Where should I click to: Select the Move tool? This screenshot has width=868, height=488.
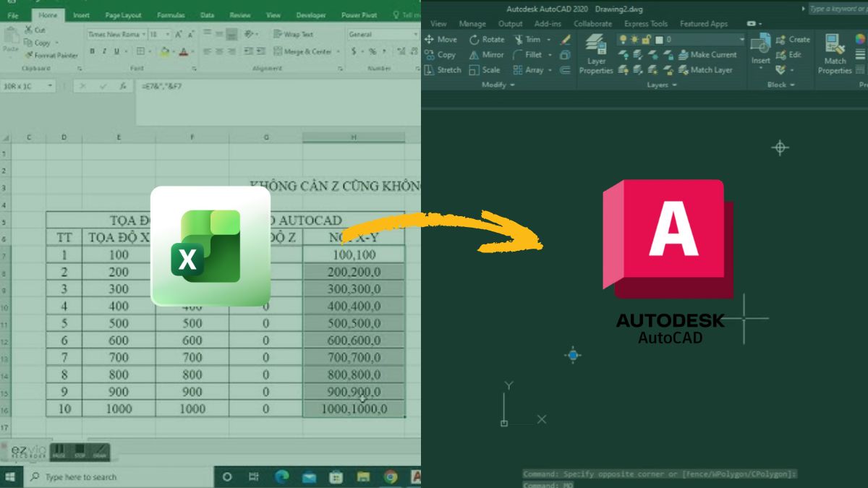(x=442, y=39)
